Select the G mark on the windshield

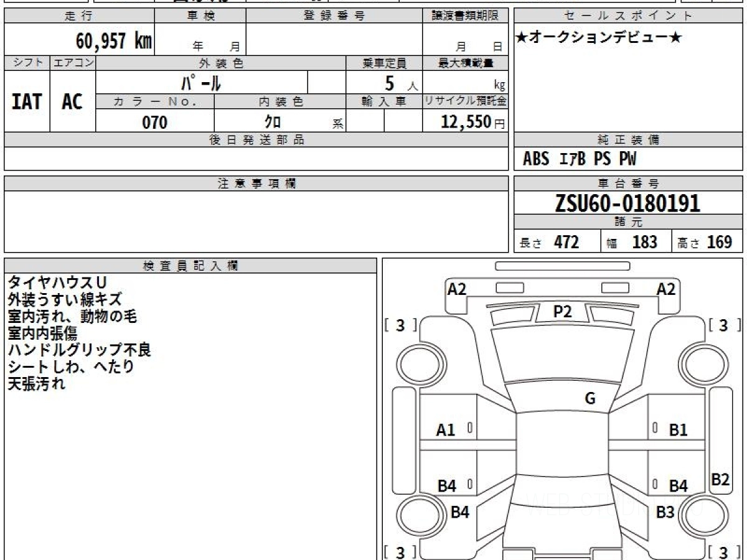(590, 399)
